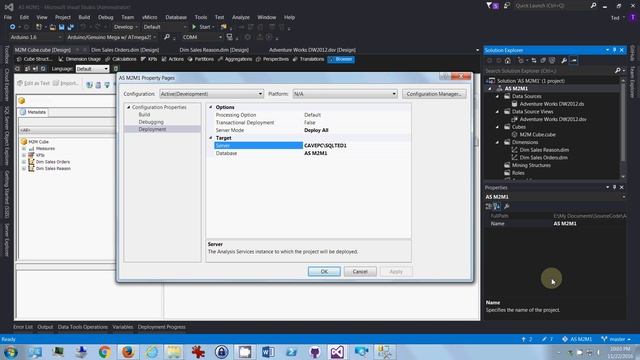Image resolution: width=640 pixels, height=360 pixels.
Task: Collapse the Dimensions folder in Solution Explorer
Action: pos(498,142)
